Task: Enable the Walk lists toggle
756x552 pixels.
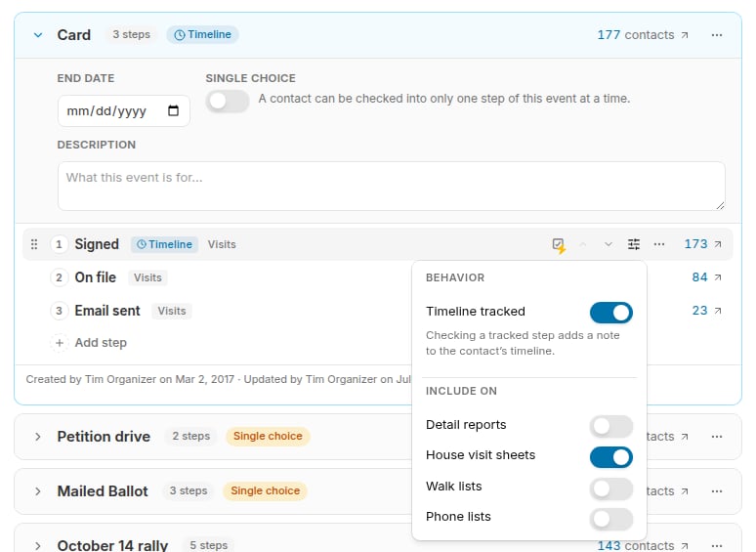Action: pos(610,488)
